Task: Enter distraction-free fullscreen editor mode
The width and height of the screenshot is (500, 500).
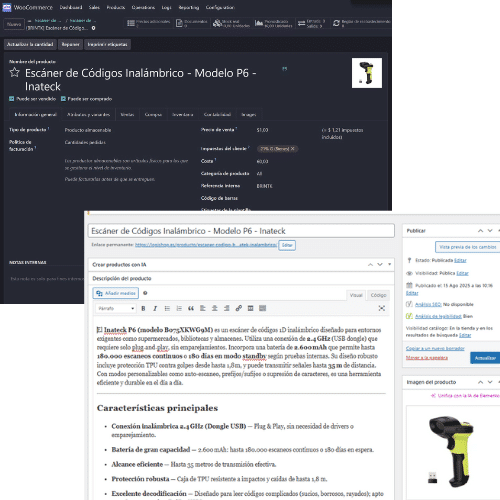Action: (382, 308)
